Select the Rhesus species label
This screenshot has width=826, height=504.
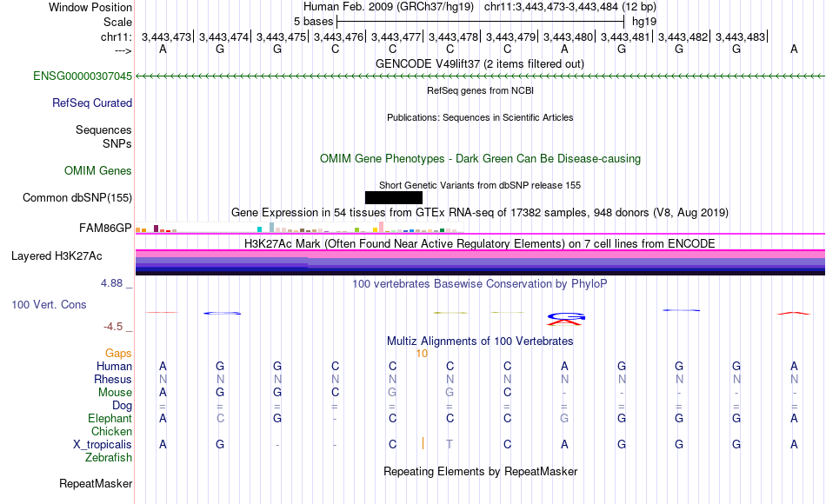point(113,379)
